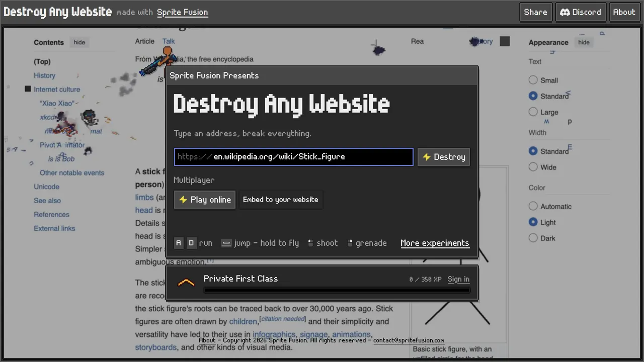The width and height of the screenshot is (644, 362).
Task: Select the Standard width radio button
Action: point(533,151)
